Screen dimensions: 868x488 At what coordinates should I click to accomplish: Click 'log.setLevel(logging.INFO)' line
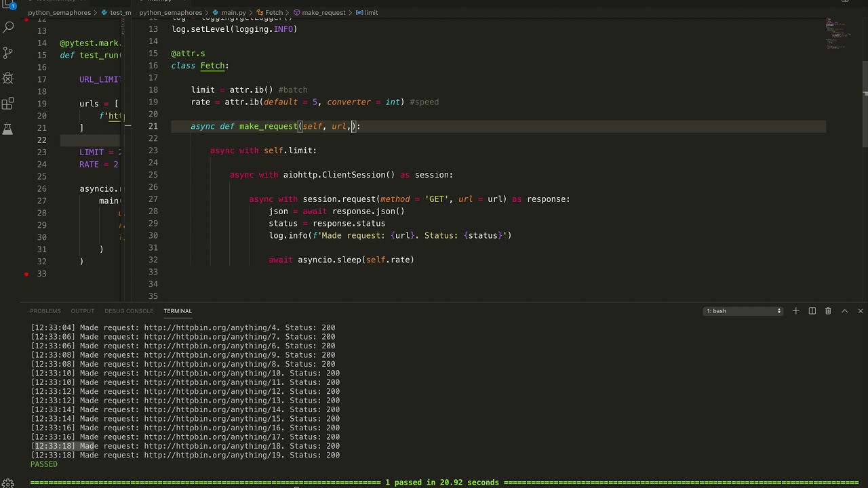point(235,29)
